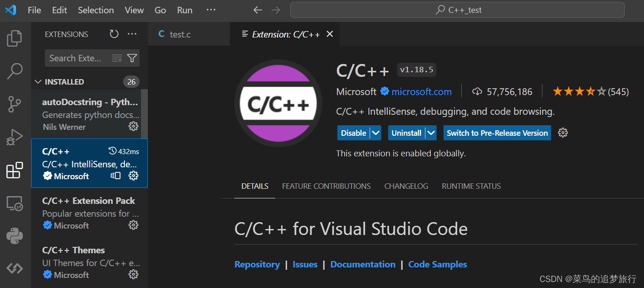Open the Extensions view icon

click(15, 170)
